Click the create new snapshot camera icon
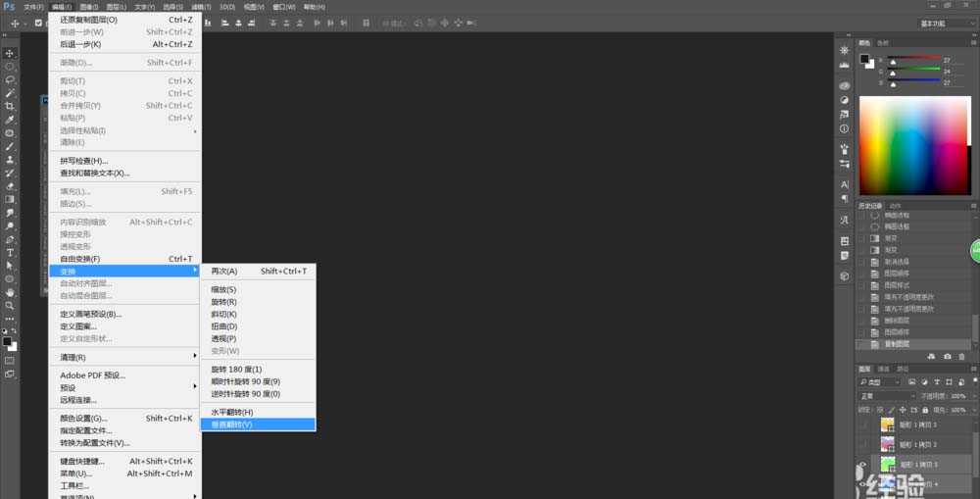This screenshot has width=980, height=499. coord(947,356)
